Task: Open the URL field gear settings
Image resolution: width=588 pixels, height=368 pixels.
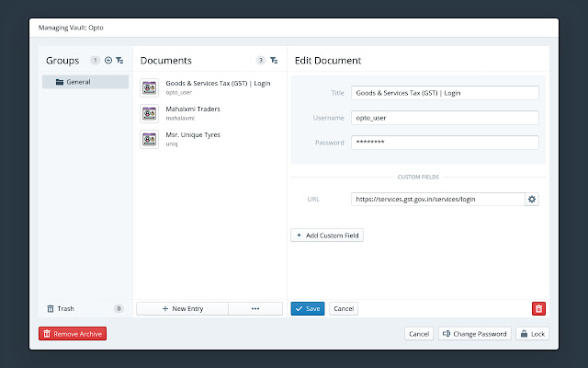Action: (531, 199)
